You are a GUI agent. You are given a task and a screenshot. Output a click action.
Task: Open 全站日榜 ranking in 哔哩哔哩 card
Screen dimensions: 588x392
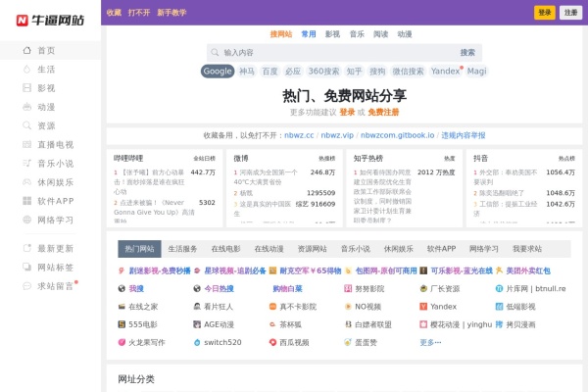pos(203,158)
